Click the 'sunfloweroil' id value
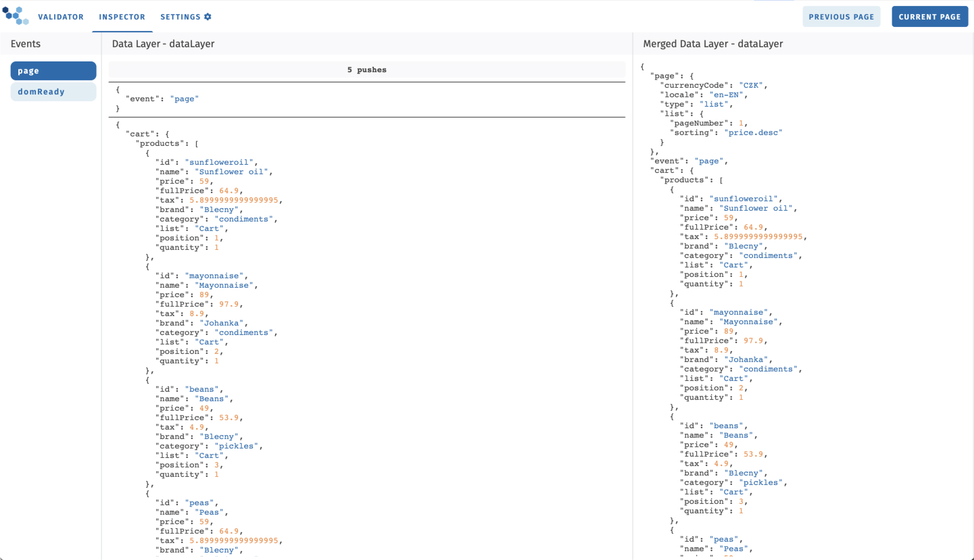 tap(220, 162)
